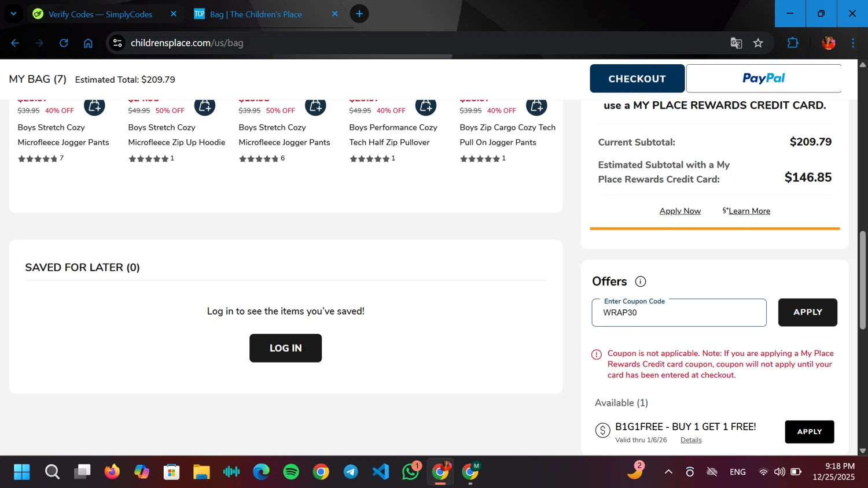Viewport: 868px width, 488px height.
Task: Click the address bar URL
Action: 187,43
